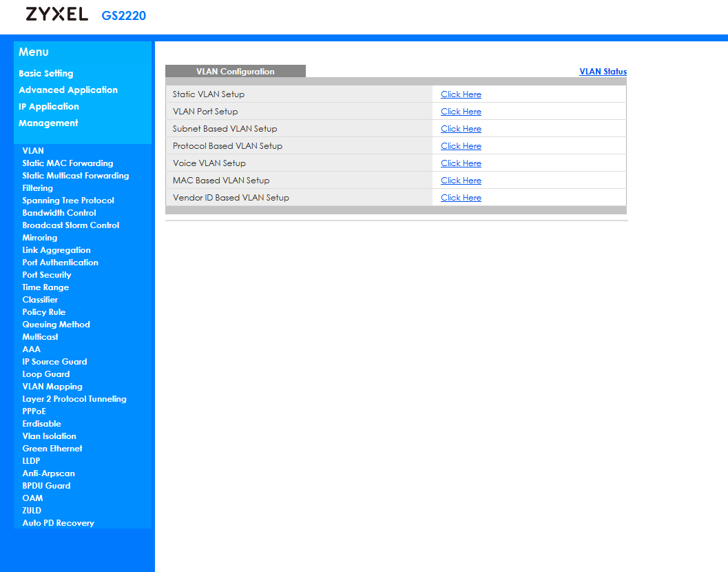Open VLAN Mapping settings

coord(52,387)
